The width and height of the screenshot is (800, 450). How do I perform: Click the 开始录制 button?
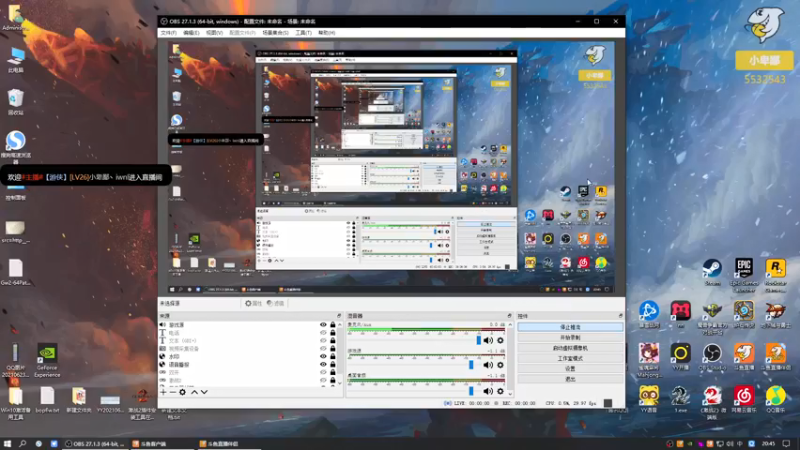tap(570, 338)
